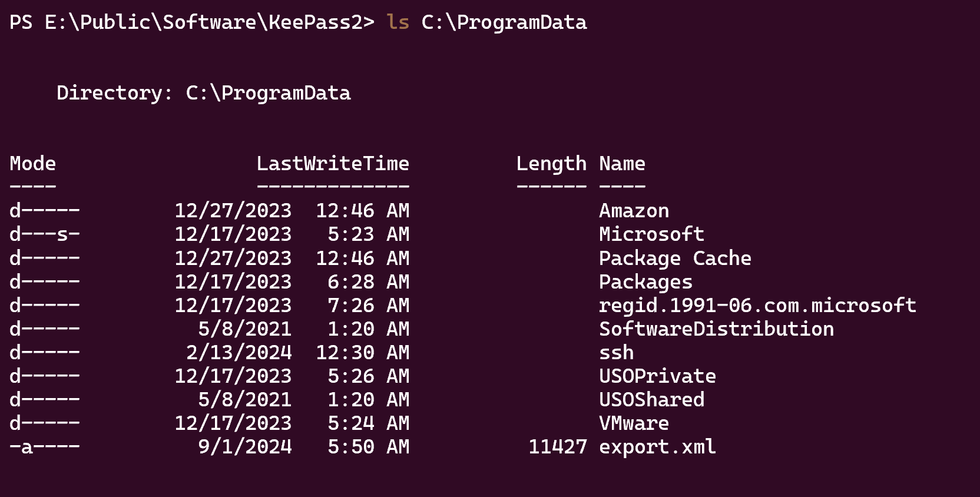Image resolution: width=980 pixels, height=497 pixels.
Task: Click the Amazon directory name
Action: (634, 211)
